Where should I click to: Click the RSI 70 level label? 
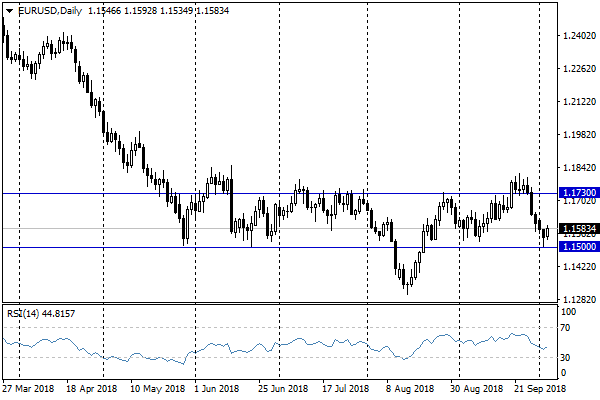tap(565, 328)
